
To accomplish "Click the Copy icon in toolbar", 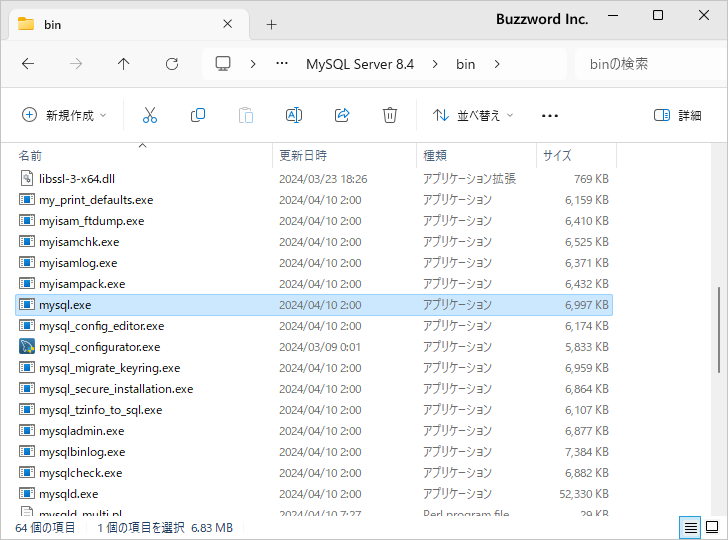I will coord(198,115).
